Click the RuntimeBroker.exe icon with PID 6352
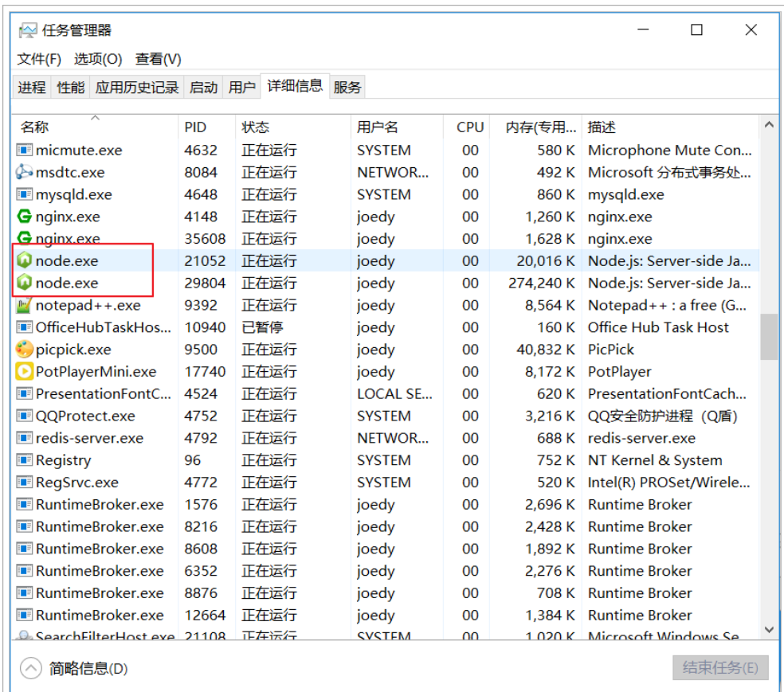The width and height of the screenshot is (784, 692). (25, 571)
